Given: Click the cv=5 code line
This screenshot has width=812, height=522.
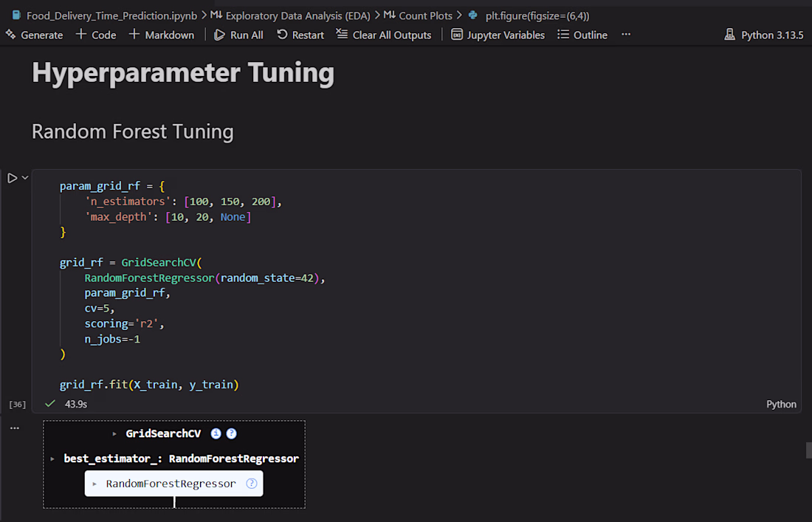Looking at the screenshot, I should tap(100, 308).
